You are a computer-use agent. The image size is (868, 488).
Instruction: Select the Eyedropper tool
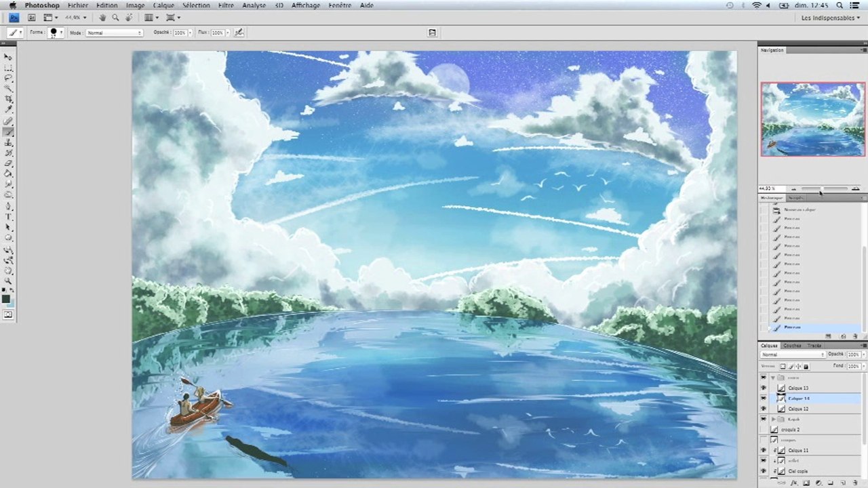pyautogui.click(x=8, y=110)
